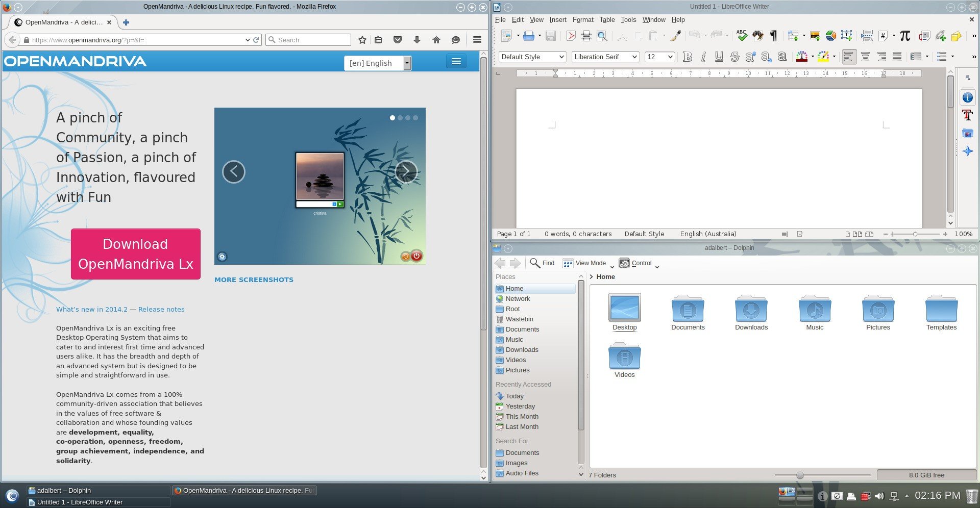Image resolution: width=980 pixels, height=508 pixels.
Task: Open Firefox downloads arrow icon
Action: pos(417,40)
